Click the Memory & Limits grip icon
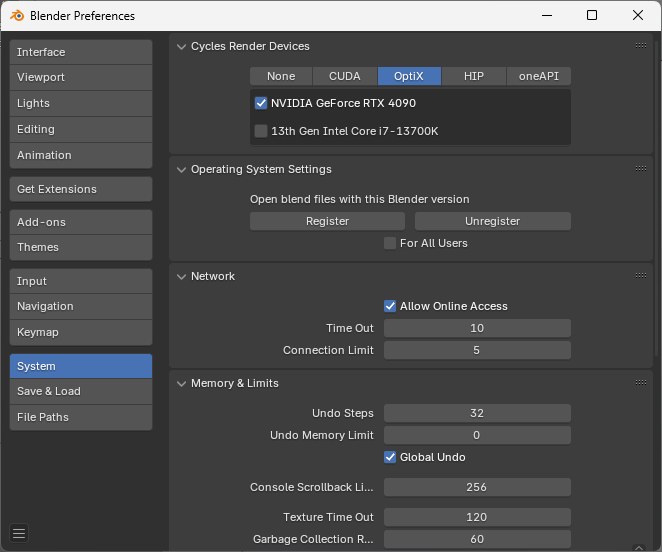The image size is (662, 552). pyautogui.click(x=640, y=383)
